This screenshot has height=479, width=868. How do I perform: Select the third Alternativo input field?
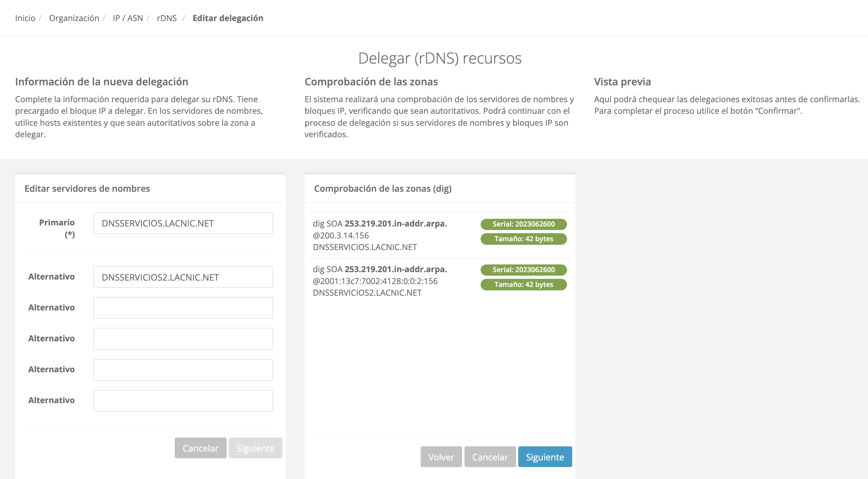[183, 339]
